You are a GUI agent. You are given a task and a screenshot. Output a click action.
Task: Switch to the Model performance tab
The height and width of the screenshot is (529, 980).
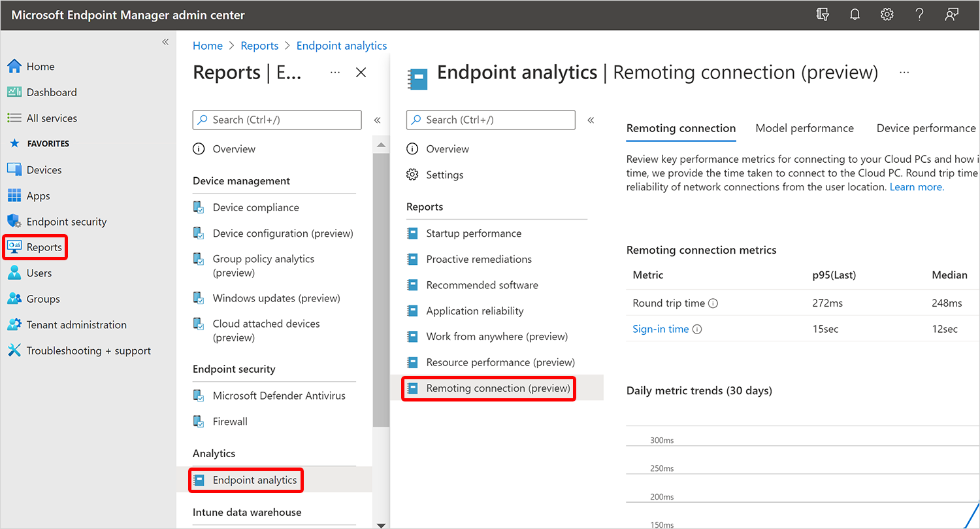point(804,128)
